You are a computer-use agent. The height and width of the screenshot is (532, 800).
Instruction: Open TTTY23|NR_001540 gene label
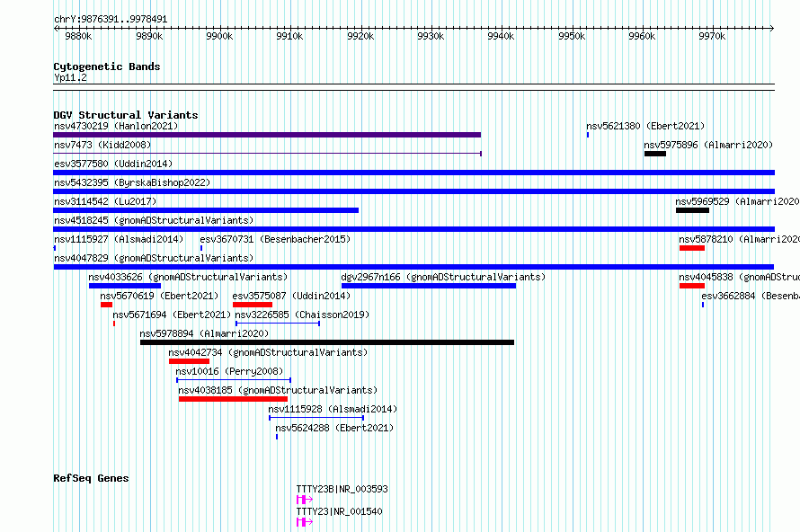[x=339, y=511]
